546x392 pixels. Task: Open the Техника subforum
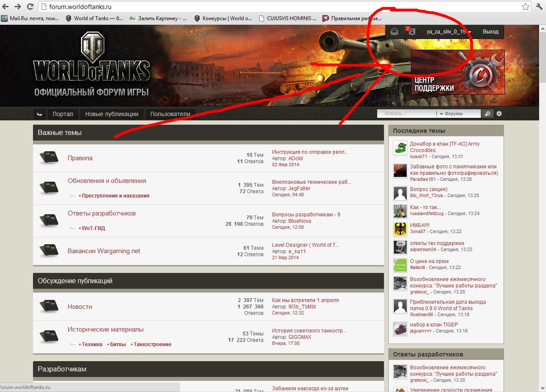tap(92, 344)
